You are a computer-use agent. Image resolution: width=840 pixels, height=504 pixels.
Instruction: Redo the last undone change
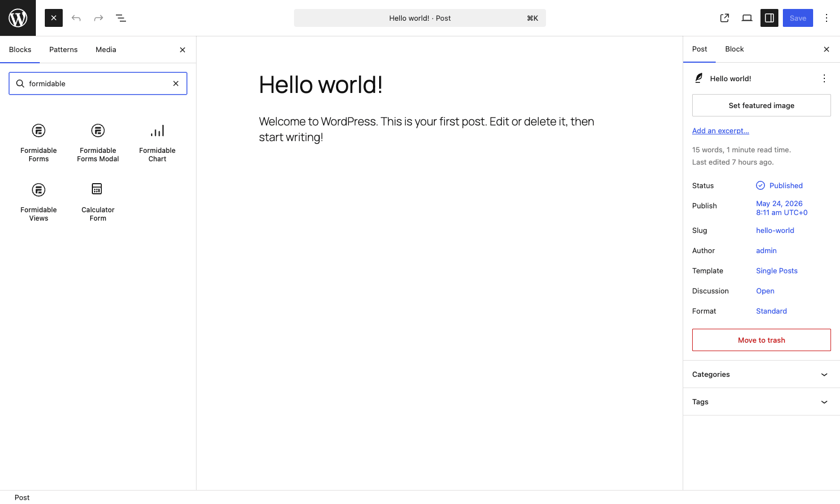[x=99, y=18]
